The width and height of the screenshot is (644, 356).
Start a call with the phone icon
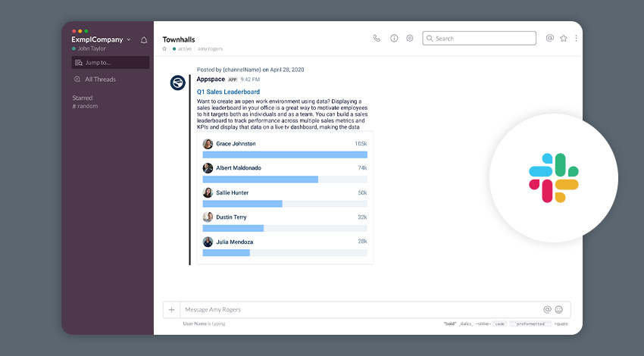[x=377, y=38]
